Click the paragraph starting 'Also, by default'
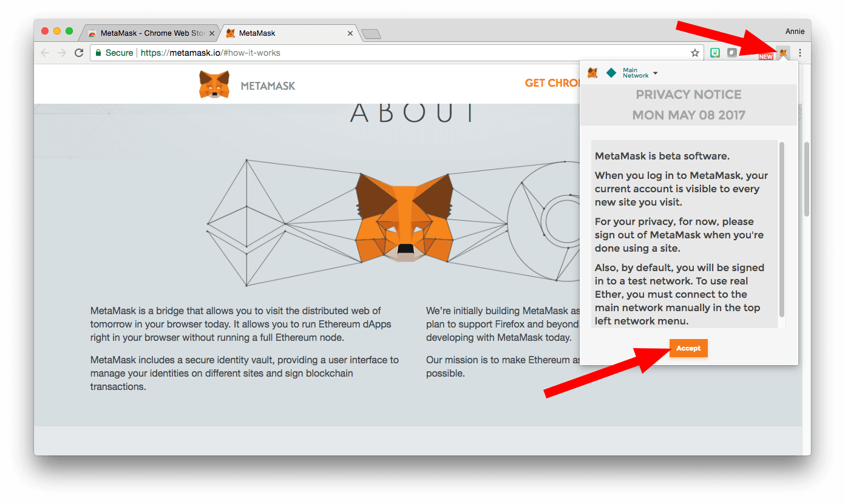The image size is (845, 504). coord(679,294)
